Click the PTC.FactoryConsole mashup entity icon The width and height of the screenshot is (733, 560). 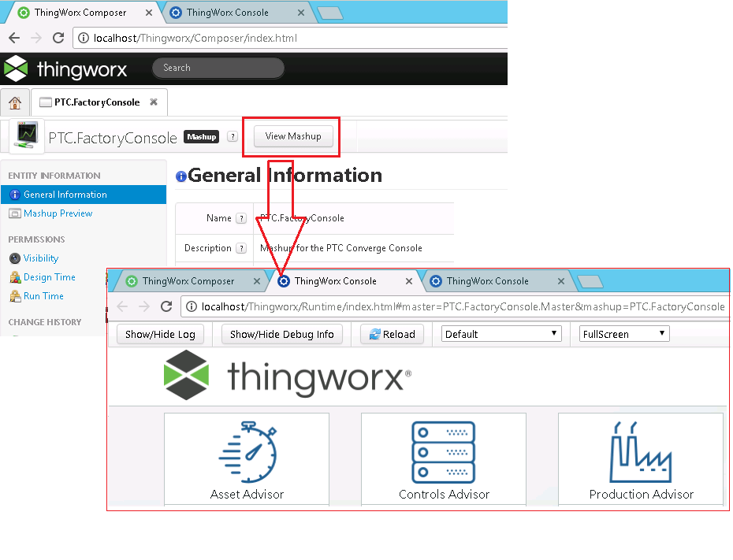point(27,136)
